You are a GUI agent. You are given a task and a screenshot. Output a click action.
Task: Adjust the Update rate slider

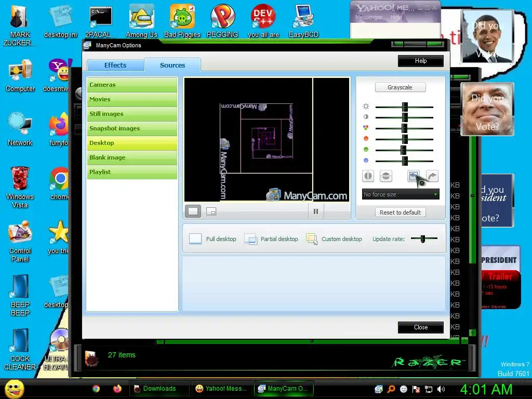[423, 239]
